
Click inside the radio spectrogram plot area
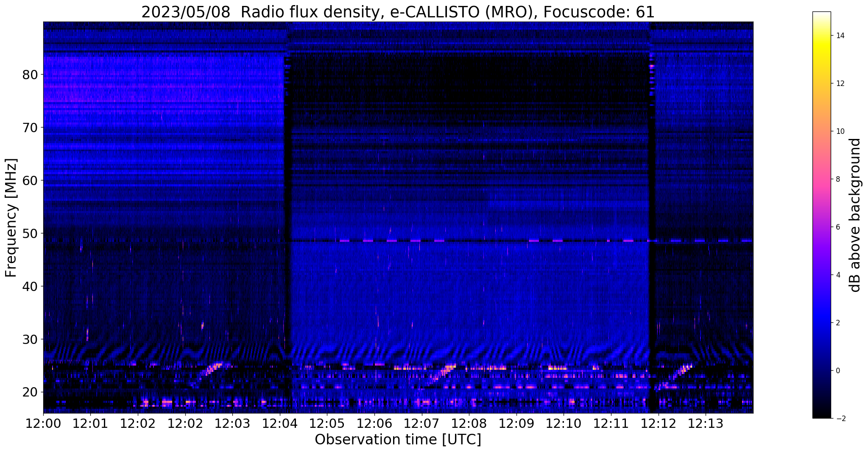398,217
